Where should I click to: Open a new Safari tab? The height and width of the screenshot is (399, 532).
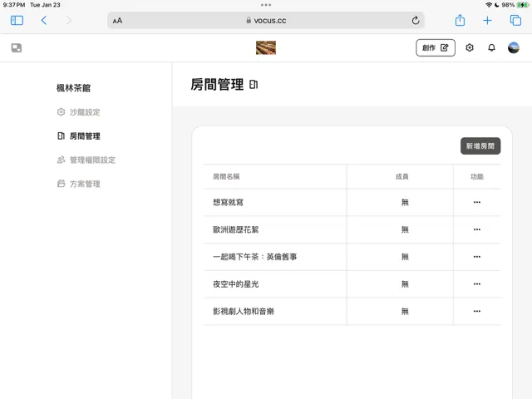pyautogui.click(x=487, y=20)
